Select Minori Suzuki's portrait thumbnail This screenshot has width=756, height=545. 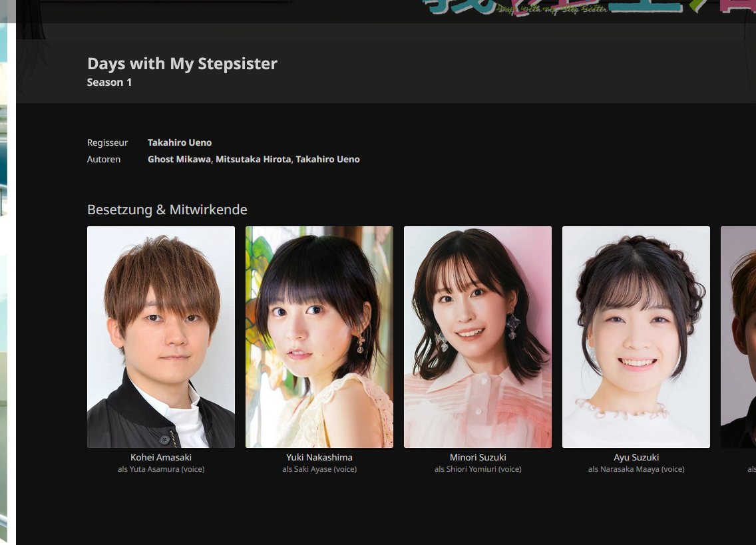[477, 337]
